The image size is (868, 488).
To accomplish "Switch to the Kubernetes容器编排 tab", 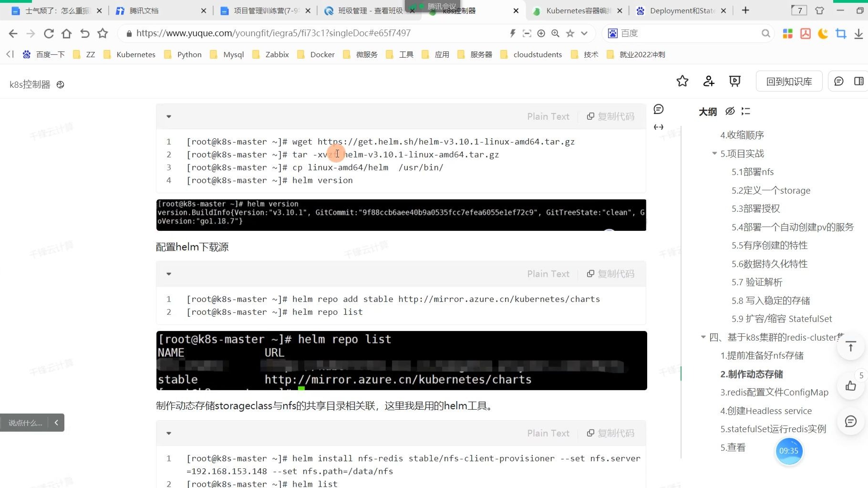I will tap(577, 10).
